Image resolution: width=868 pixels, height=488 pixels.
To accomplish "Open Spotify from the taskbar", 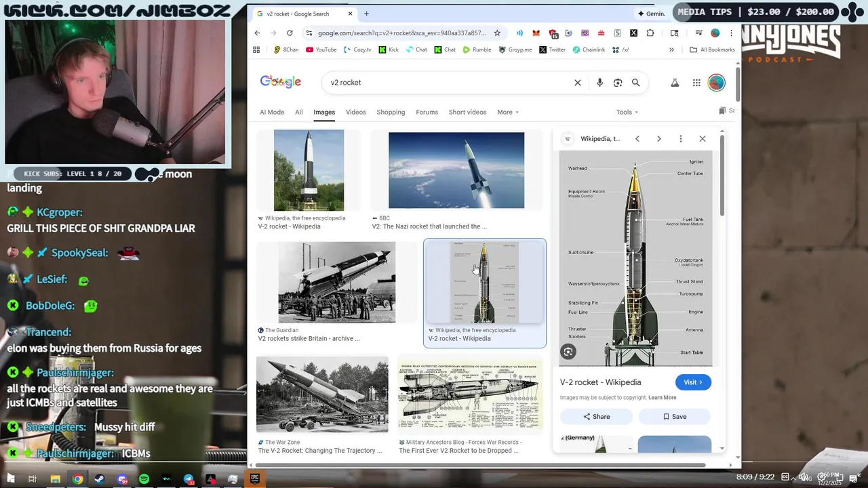I will pyautogui.click(x=144, y=479).
